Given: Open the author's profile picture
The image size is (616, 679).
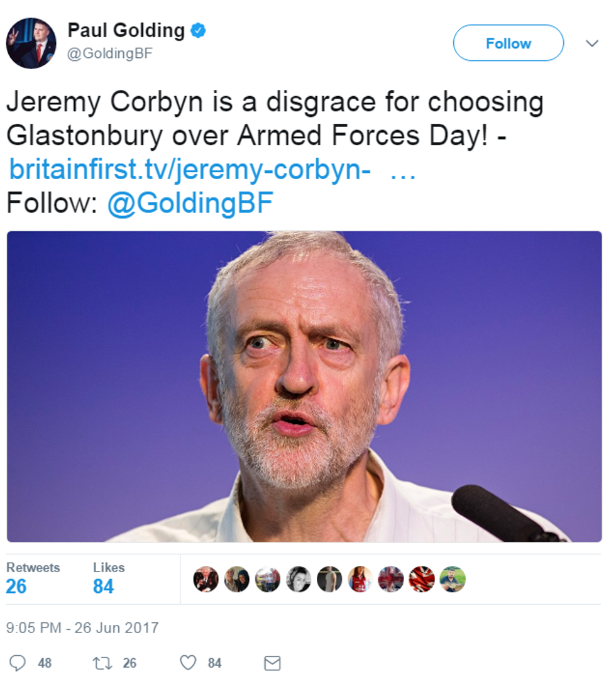Looking at the screenshot, I should 31,43.
